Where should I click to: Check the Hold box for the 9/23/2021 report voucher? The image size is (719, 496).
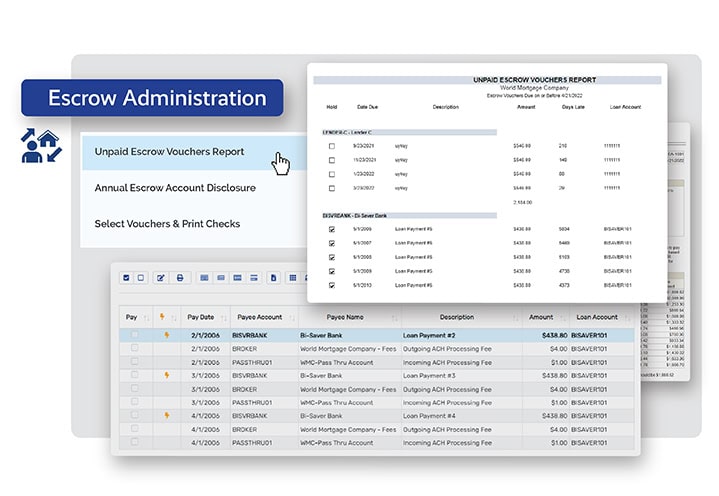(332, 146)
